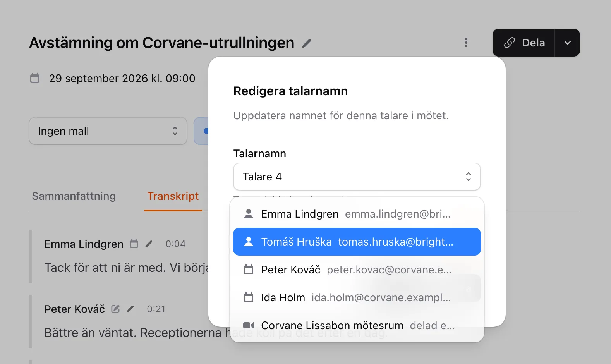
Task: Expand the Dela share options chevron
Action: [x=568, y=43]
